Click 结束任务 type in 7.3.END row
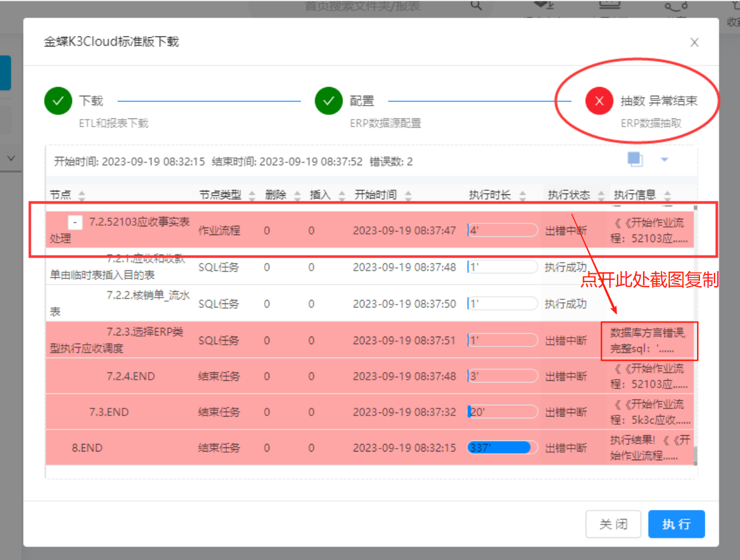Image resolution: width=740 pixels, height=560 pixels. coord(219,412)
